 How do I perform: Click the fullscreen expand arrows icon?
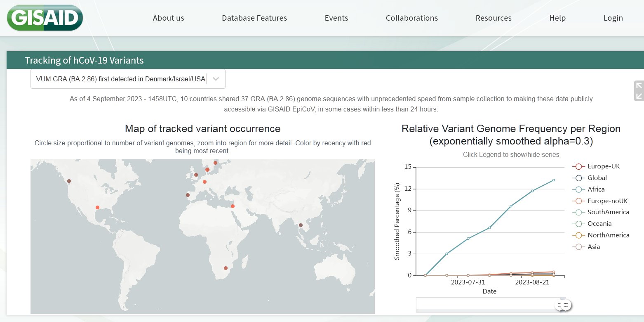point(639,91)
